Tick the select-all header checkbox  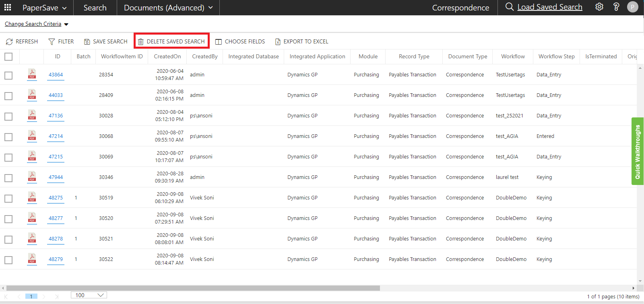pos(8,57)
